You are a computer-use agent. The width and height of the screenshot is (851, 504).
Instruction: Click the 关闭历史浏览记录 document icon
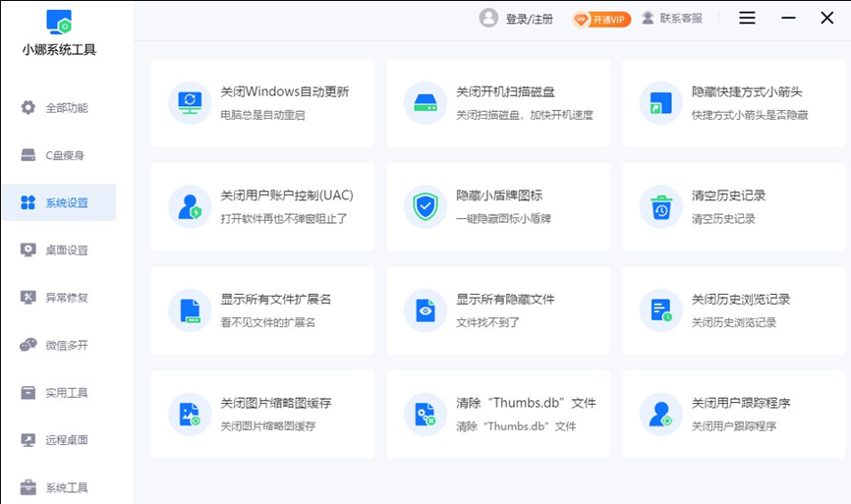661,310
